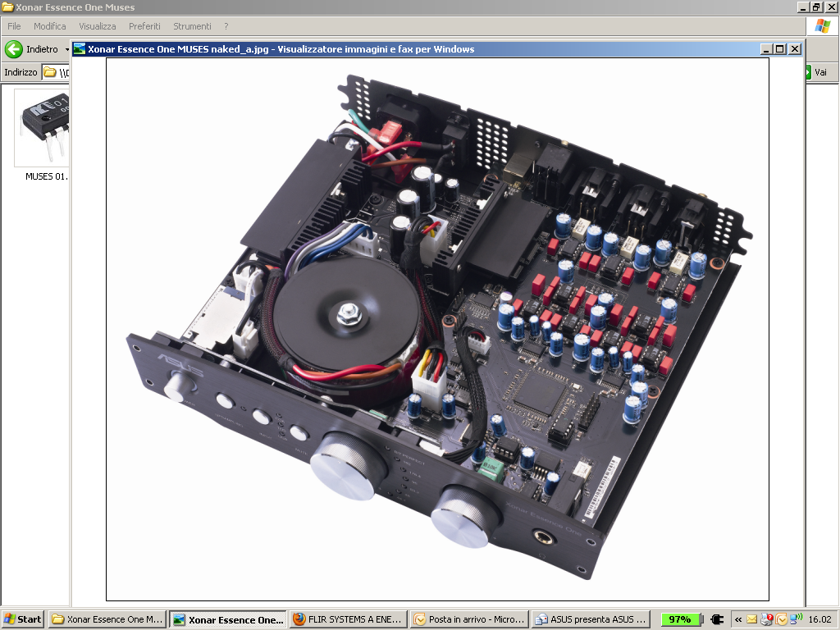Screen dimensions: 840x630
Task: Click the 97% battery indicator
Action: [x=681, y=619]
